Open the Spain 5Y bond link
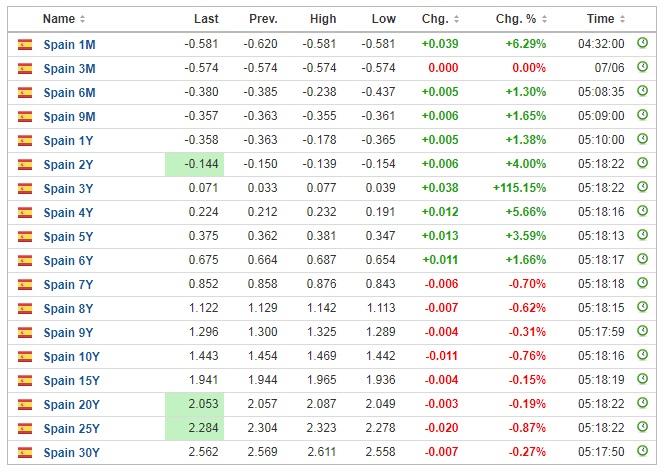Viewport: 666px width, 473px height. pos(68,236)
